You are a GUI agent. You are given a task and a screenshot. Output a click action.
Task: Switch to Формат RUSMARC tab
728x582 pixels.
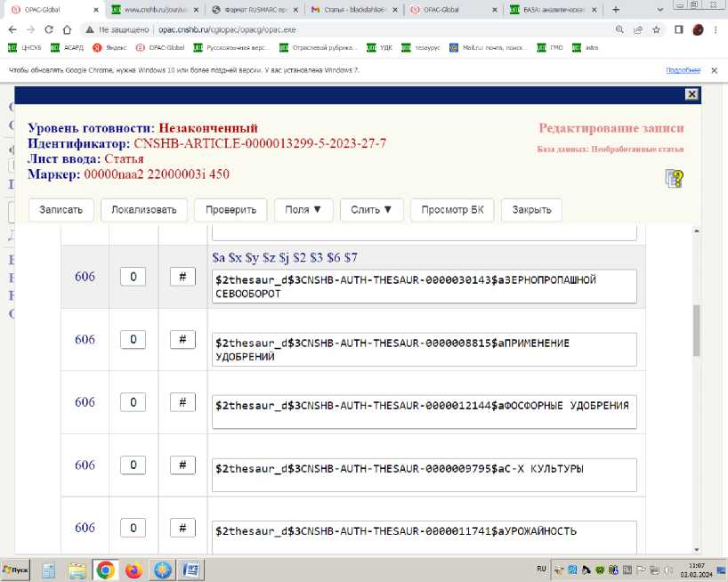pyautogui.click(x=255, y=9)
